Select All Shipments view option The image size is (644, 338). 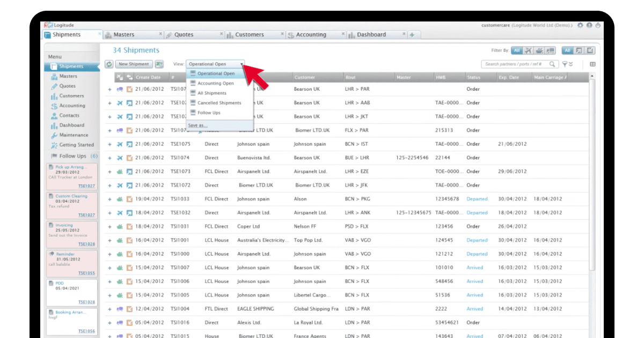point(219,93)
